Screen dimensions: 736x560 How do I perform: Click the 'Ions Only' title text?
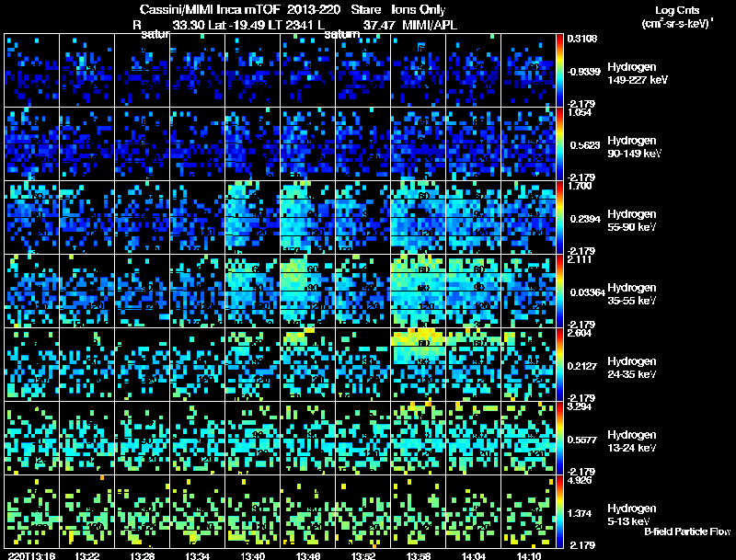[x=418, y=10]
